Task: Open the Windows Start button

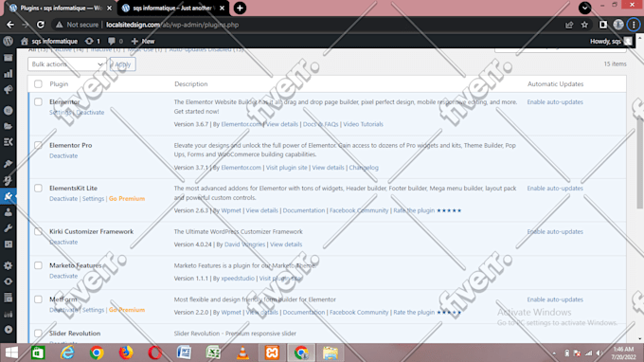Action: [11, 353]
